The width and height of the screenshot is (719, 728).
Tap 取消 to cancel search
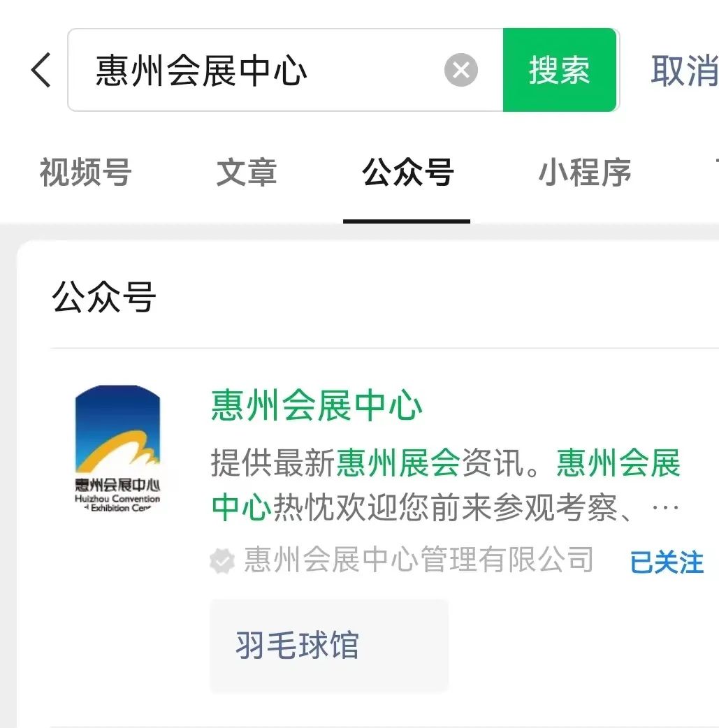point(684,71)
